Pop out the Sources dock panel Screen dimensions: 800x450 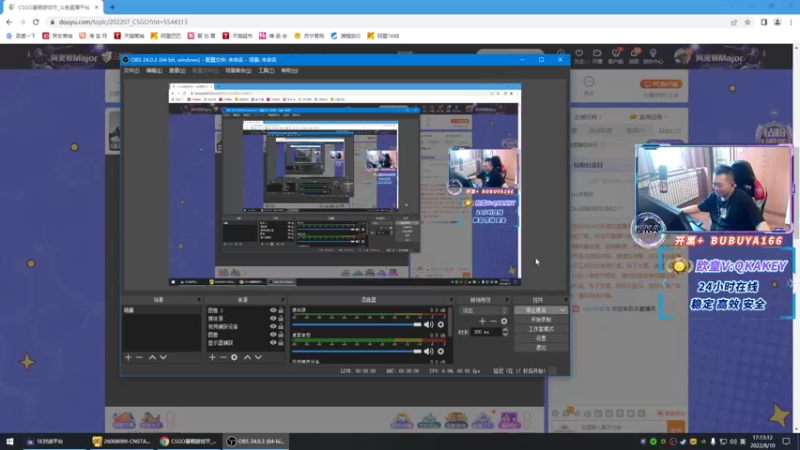(x=283, y=300)
